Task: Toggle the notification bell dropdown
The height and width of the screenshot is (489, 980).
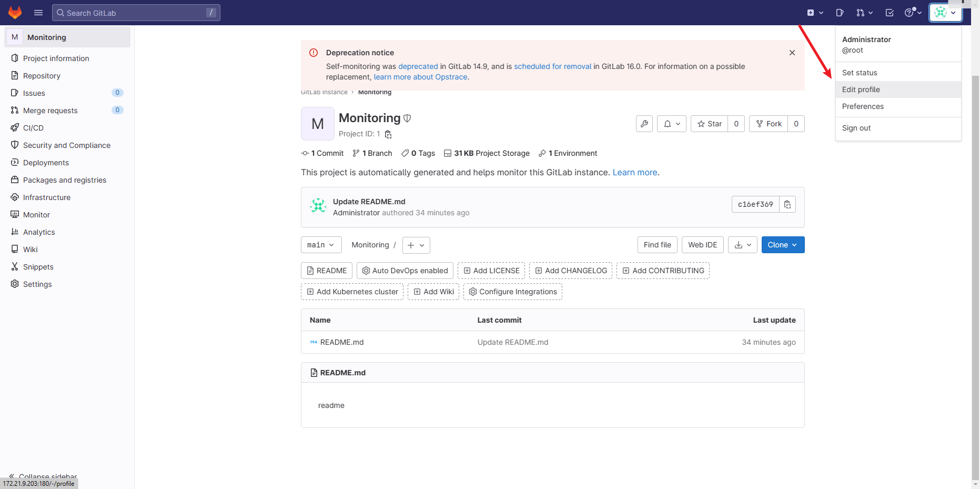Action: [x=671, y=124]
